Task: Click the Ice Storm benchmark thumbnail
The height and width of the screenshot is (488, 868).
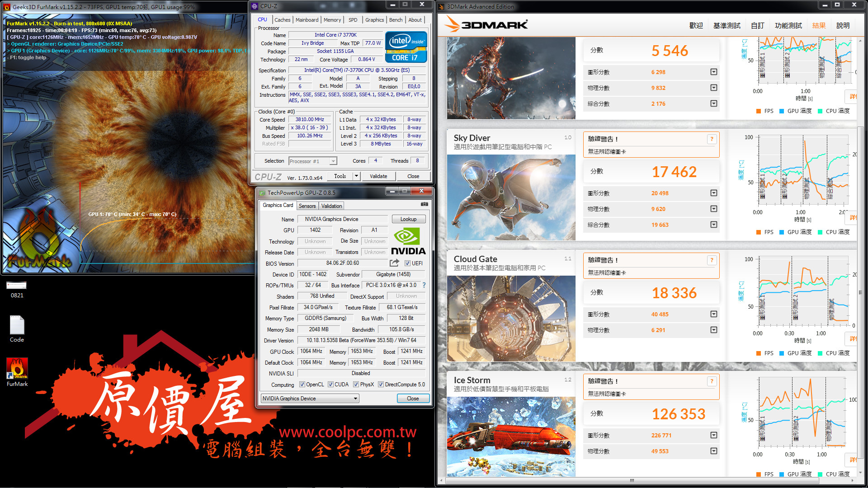Action: pyautogui.click(x=511, y=436)
